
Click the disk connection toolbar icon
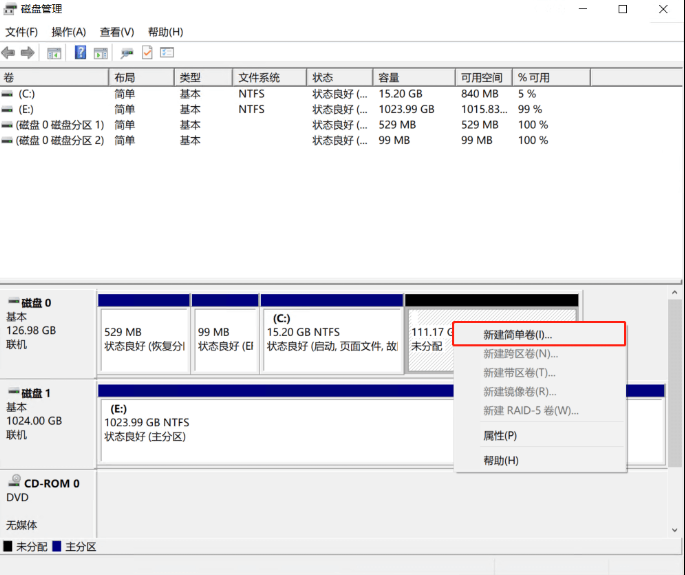[x=127, y=53]
